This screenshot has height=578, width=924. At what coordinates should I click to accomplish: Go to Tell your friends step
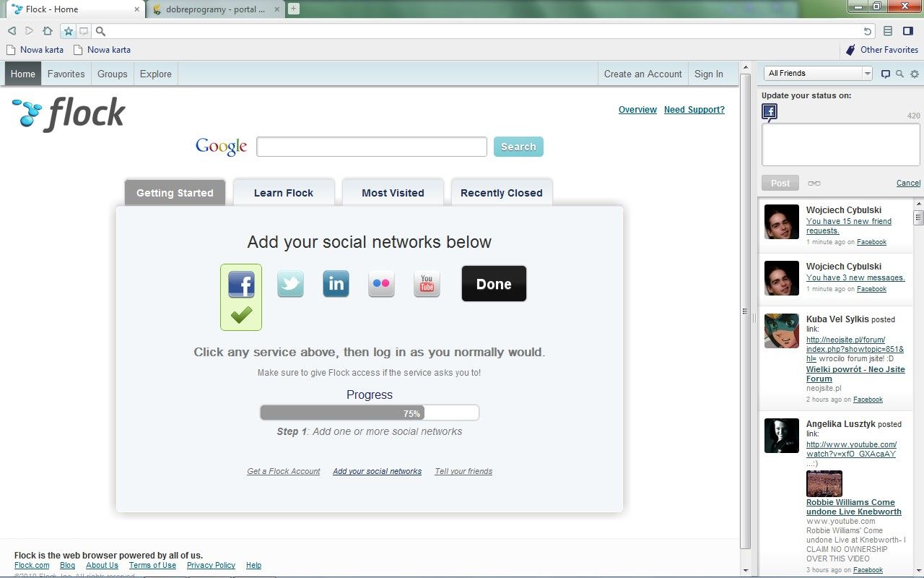463,471
